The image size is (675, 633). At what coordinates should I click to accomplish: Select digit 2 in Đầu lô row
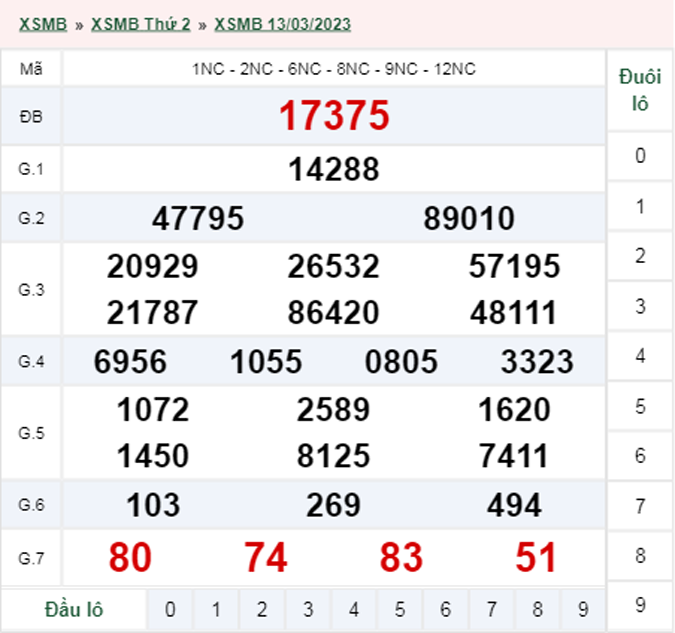pos(262,609)
